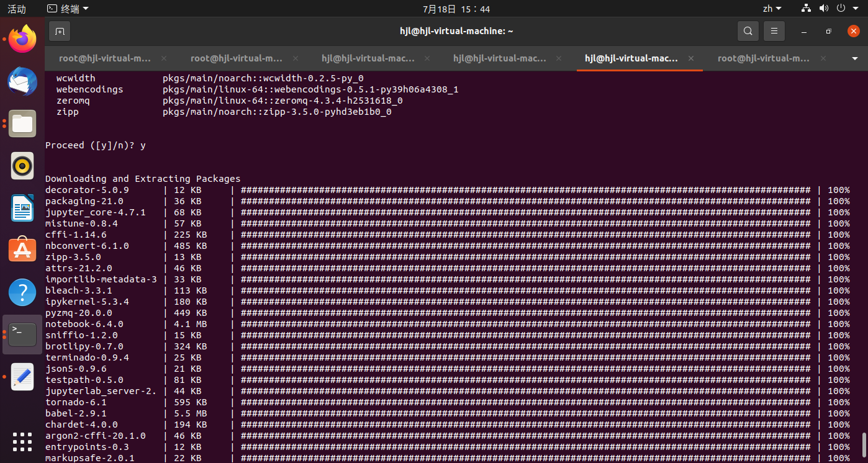Screen dimensions: 868x463
Task: Mute audio via the speaker icon
Action: point(824,8)
